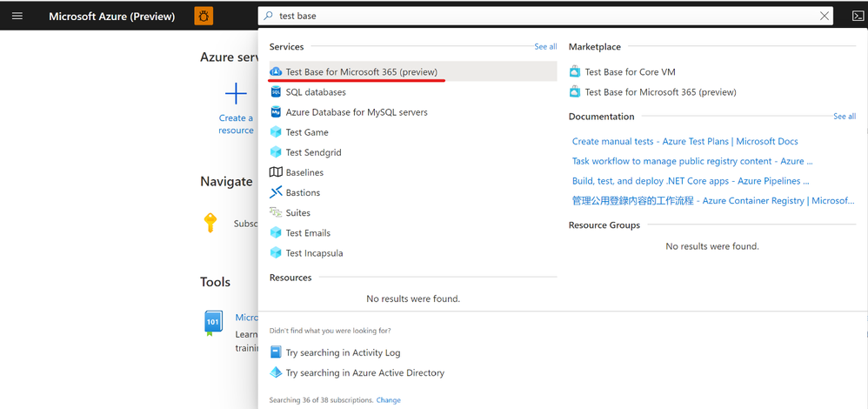Open marketplace Test Base for Microsoft 365 (preview)
The image size is (868, 409).
click(660, 92)
